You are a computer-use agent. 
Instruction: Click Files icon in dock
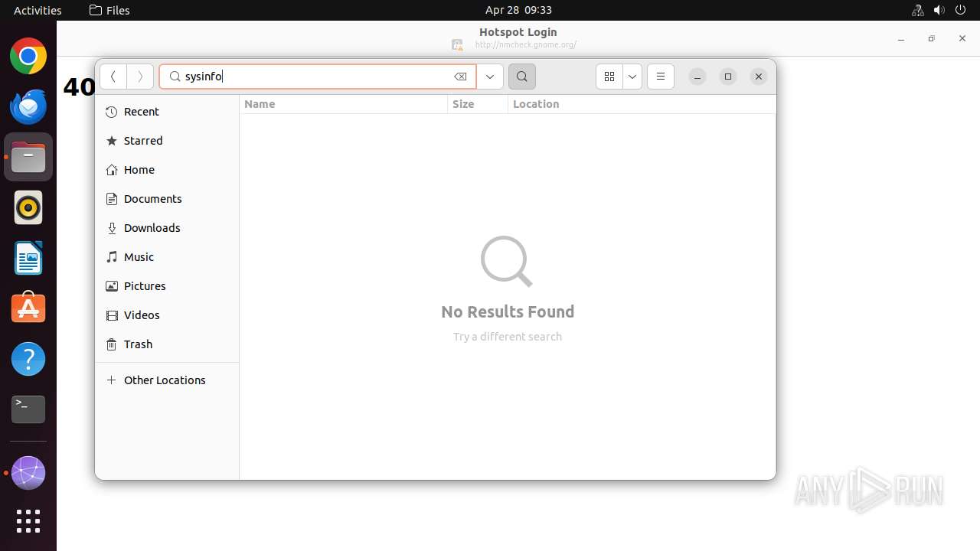pos(28,157)
